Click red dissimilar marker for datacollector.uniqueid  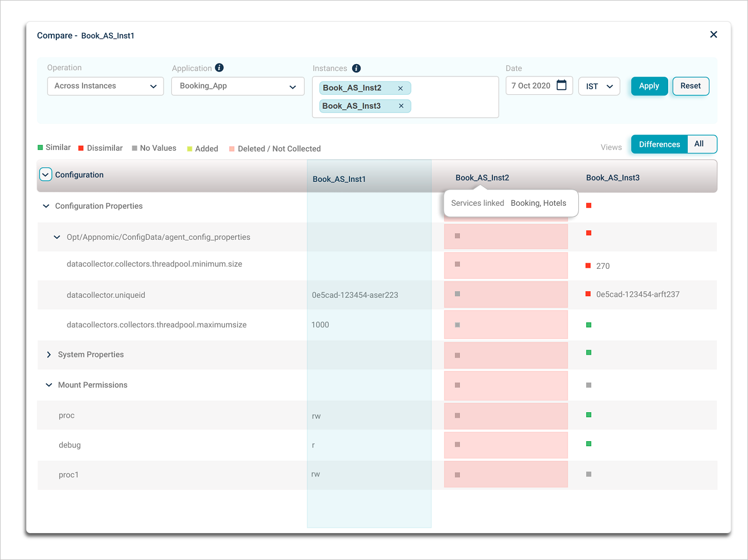(588, 294)
